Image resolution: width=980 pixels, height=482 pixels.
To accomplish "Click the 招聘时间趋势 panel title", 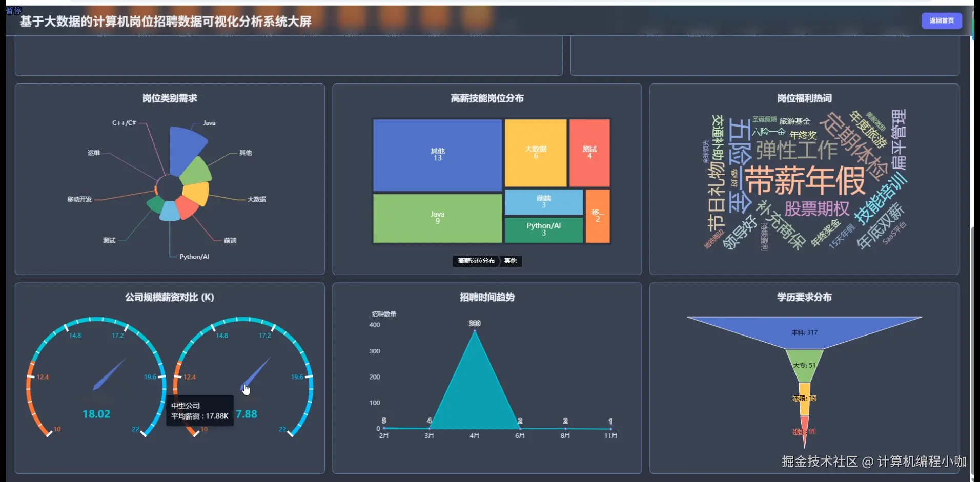I will [487, 297].
